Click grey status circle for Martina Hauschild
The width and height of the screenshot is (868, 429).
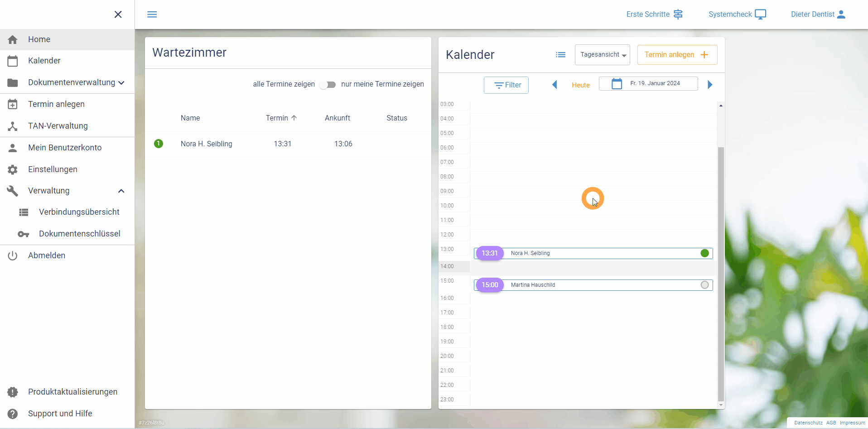(x=704, y=285)
